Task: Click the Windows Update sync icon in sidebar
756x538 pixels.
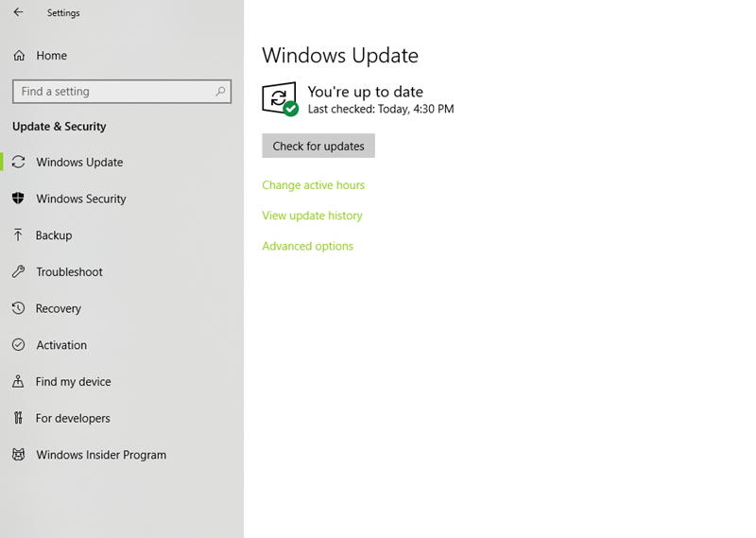Action: (x=18, y=162)
